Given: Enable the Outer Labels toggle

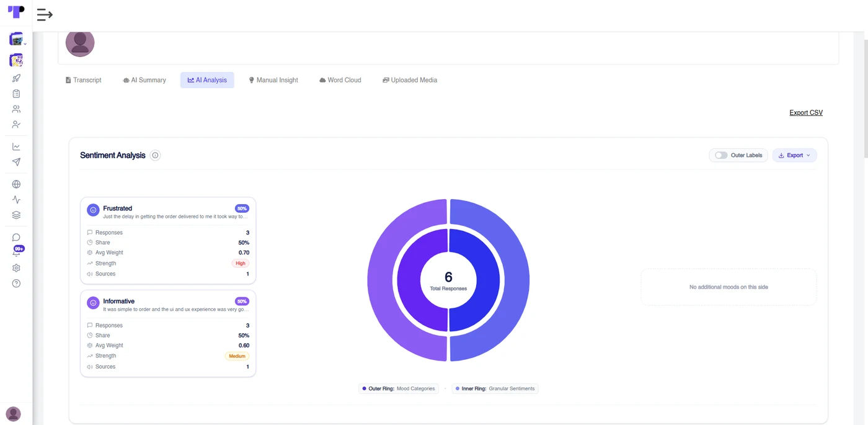Looking at the screenshot, I should [721, 155].
